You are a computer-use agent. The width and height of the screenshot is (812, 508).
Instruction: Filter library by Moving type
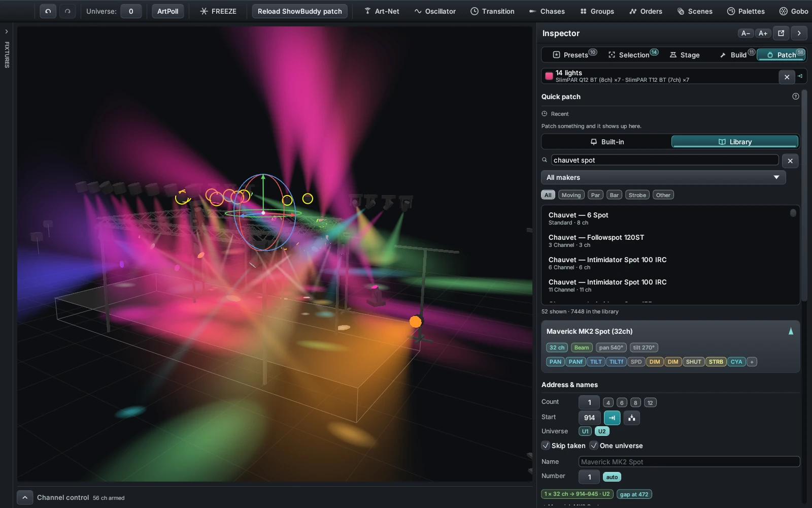point(571,195)
